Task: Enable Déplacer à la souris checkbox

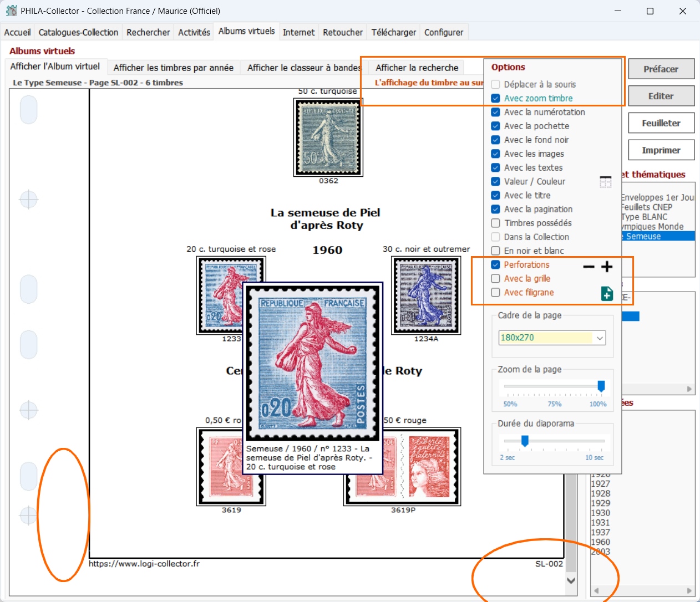Action: (x=496, y=84)
